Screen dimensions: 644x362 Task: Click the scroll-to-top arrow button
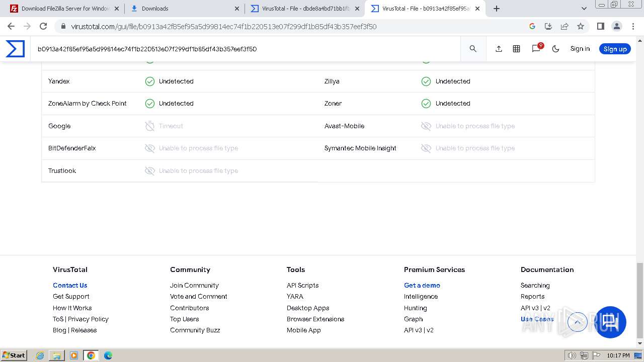pyautogui.click(x=577, y=322)
